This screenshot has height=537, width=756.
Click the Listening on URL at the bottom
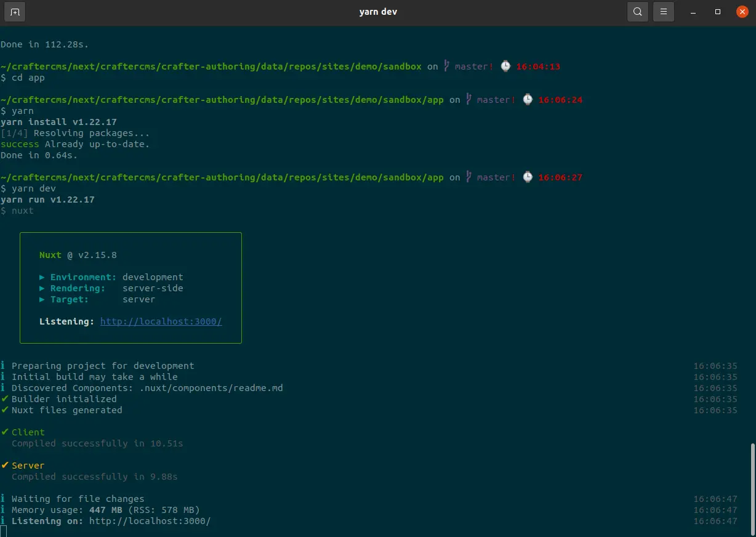tap(150, 521)
